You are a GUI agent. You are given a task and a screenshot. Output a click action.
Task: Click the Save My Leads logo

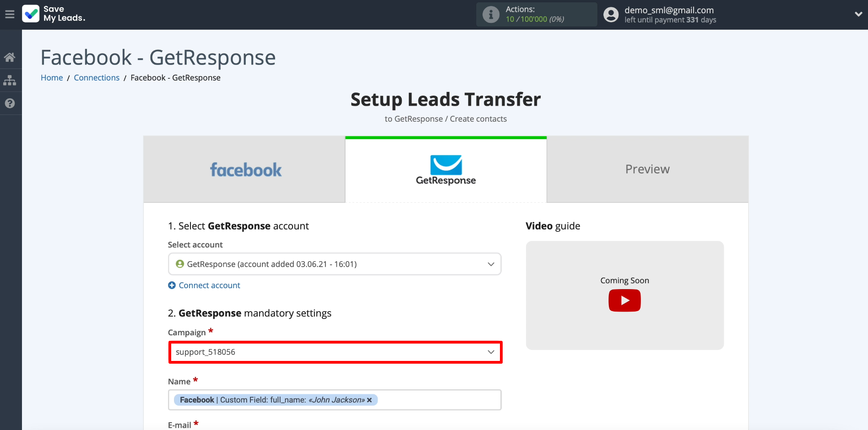coord(54,14)
